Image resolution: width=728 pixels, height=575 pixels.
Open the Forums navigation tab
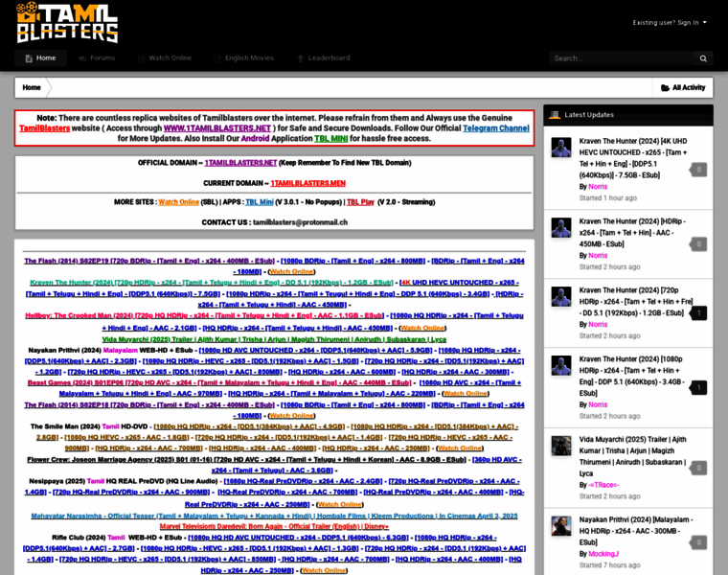[97, 58]
